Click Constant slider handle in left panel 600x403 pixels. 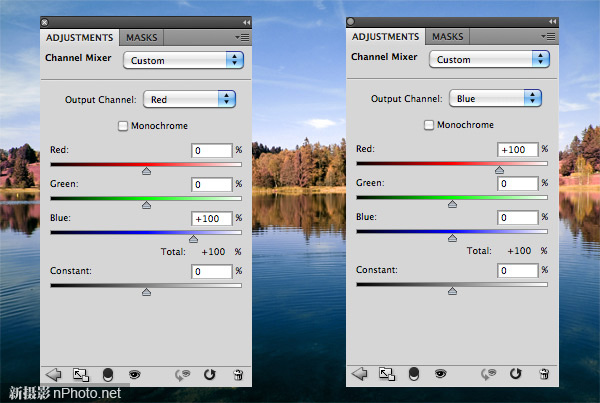tap(146, 292)
